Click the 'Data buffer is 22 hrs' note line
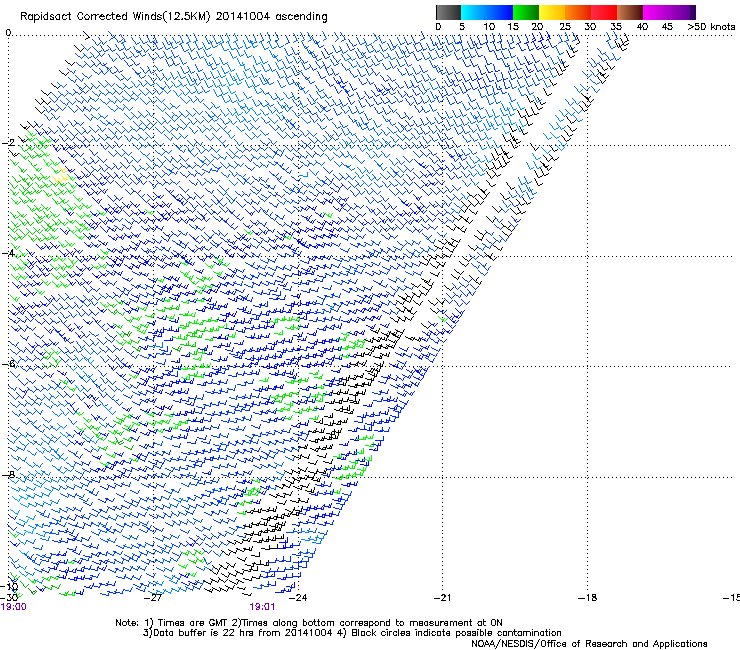Image resolution: width=740 pixels, height=650 pixels. coord(352,633)
